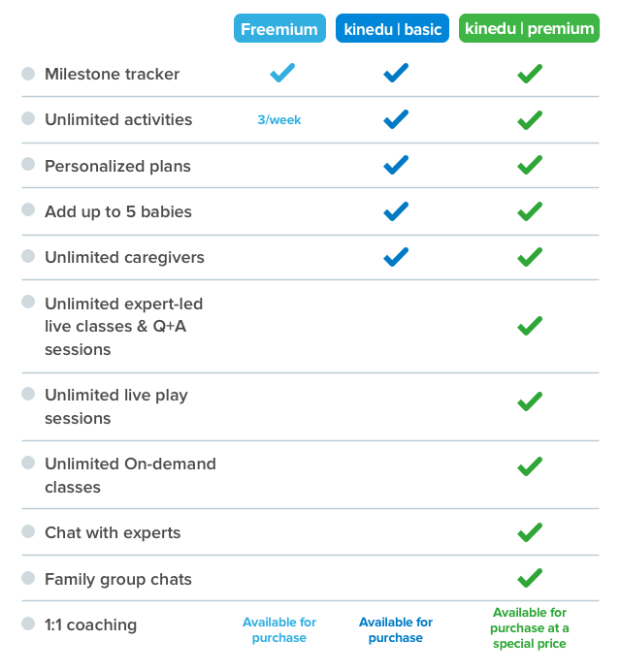Click premium checkmark for Add up to 5 babies
Image resolution: width=621 pixels, height=672 pixels.
pos(529,211)
